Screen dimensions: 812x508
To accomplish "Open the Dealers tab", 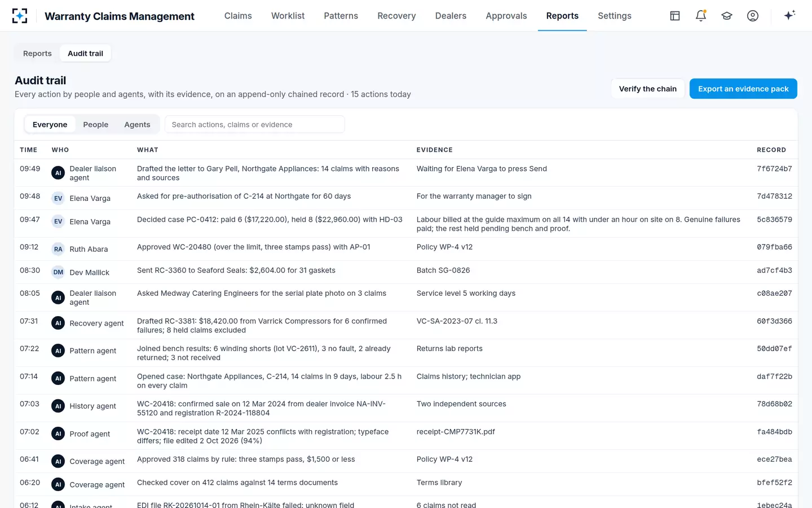I will 451,16.
